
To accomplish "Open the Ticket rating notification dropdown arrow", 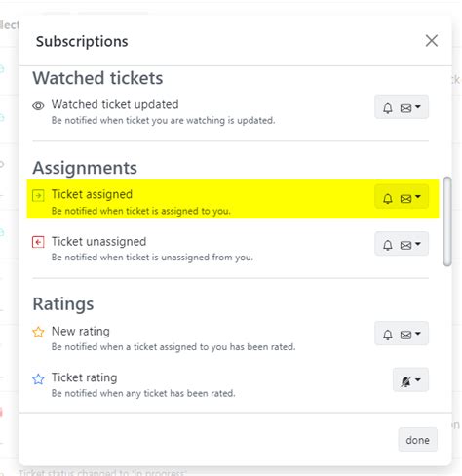I will coord(418,379).
